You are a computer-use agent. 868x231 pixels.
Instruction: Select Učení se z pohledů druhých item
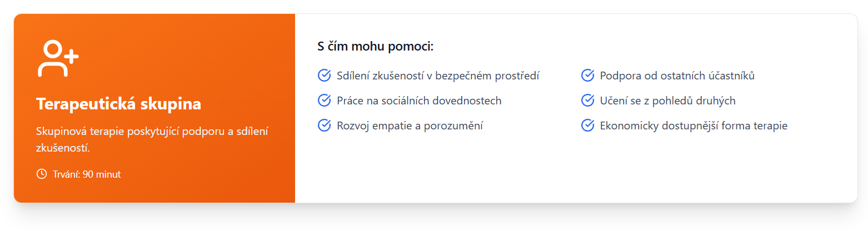click(x=667, y=101)
